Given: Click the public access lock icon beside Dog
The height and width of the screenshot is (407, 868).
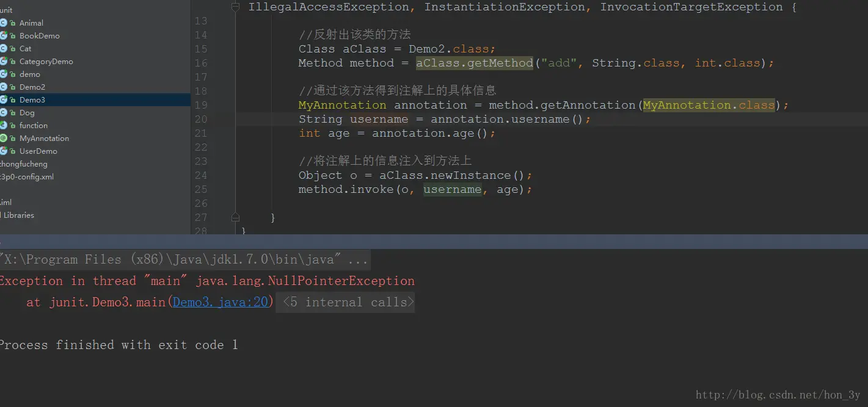Looking at the screenshot, I should click(13, 112).
